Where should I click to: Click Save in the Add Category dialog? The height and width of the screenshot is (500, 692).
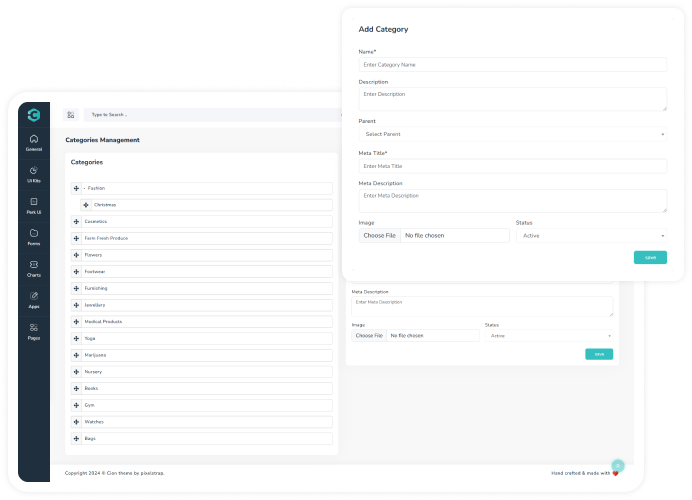(650, 258)
